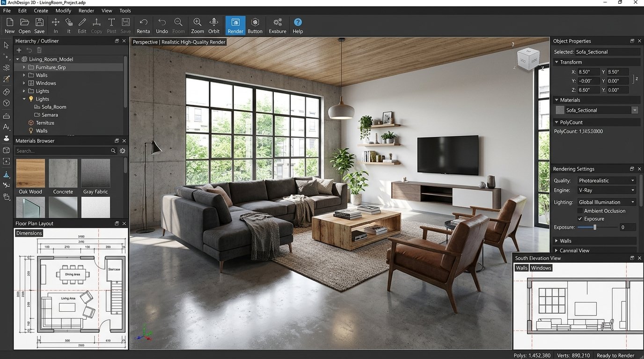Click the gray material swatch beside Sofa_Sectional

(560, 110)
